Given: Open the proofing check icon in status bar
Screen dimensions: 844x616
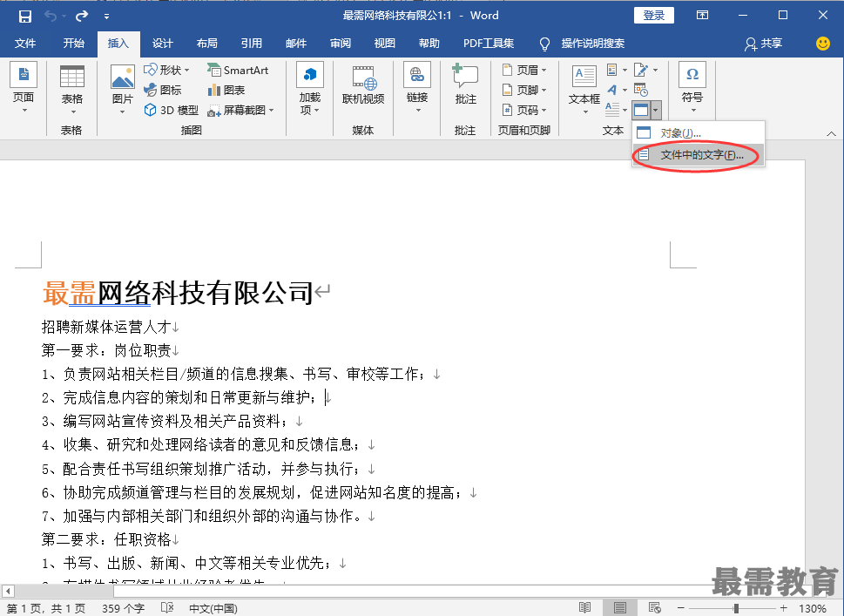Looking at the screenshot, I should coord(167,608).
